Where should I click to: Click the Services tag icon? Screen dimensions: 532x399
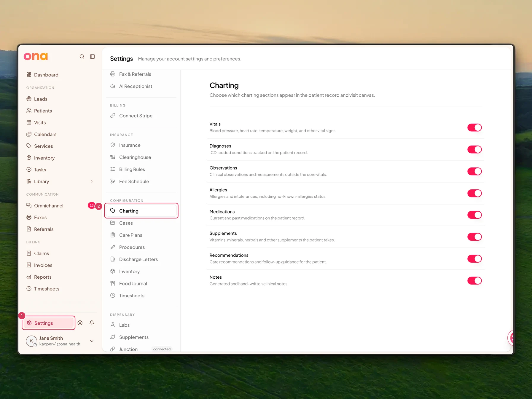tap(29, 146)
